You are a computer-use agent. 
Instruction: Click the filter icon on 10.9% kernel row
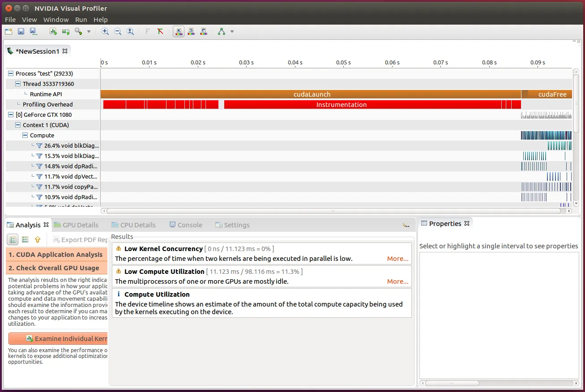point(39,197)
